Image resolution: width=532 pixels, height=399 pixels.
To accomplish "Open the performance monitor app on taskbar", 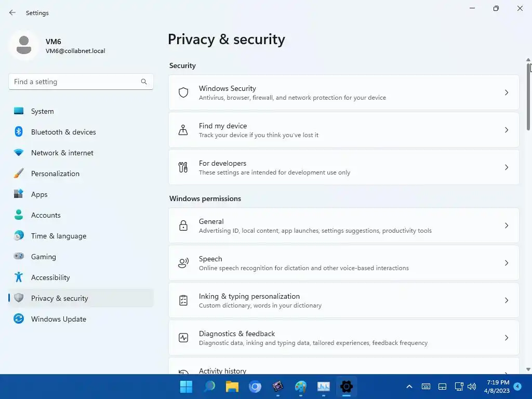I will tap(323, 387).
